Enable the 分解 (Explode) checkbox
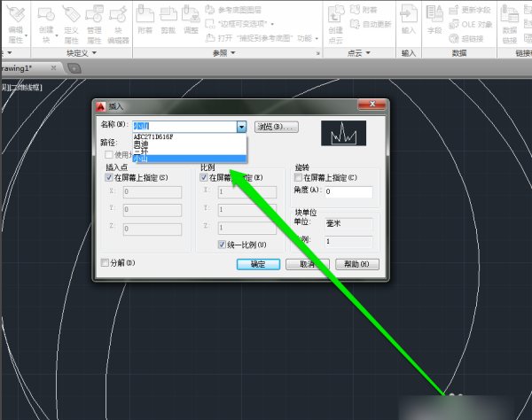The height and width of the screenshot is (420, 532). pyautogui.click(x=106, y=263)
